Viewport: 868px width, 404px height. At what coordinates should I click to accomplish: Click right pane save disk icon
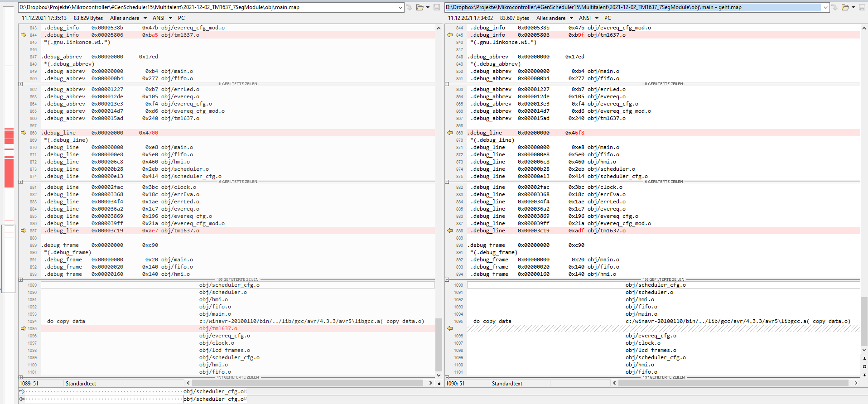[863, 7]
